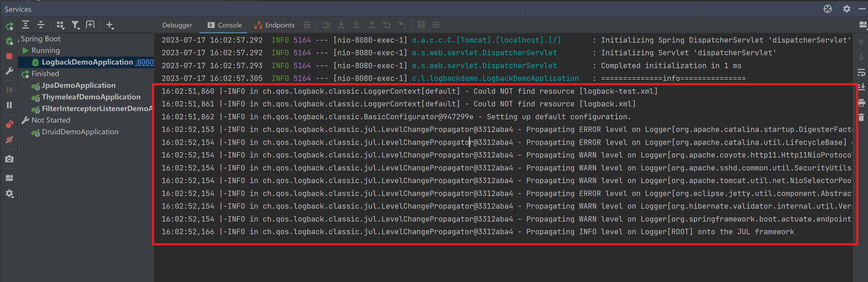868x282 pixels.
Task: View breakpoints with red circles icon
Action: (9, 124)
